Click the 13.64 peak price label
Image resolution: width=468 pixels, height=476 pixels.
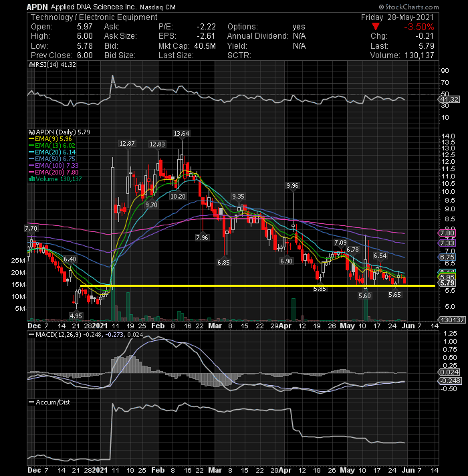(181, 133)
